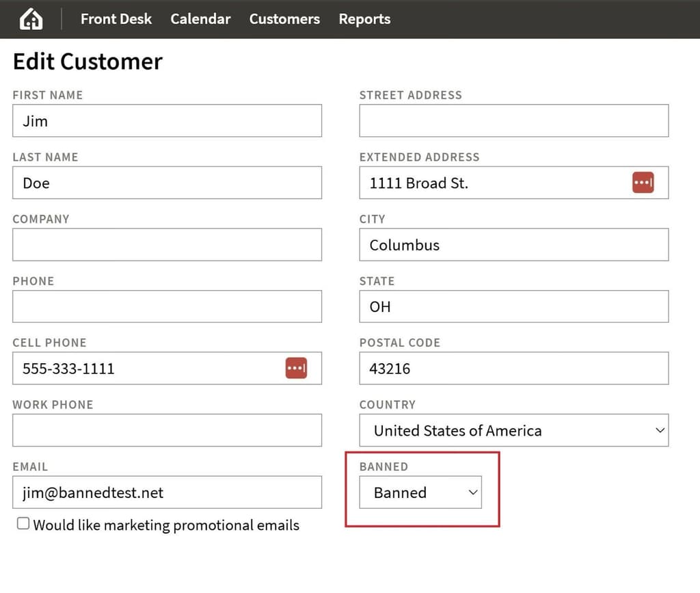Open the Banned status dropdown

(x=420, y=492)
